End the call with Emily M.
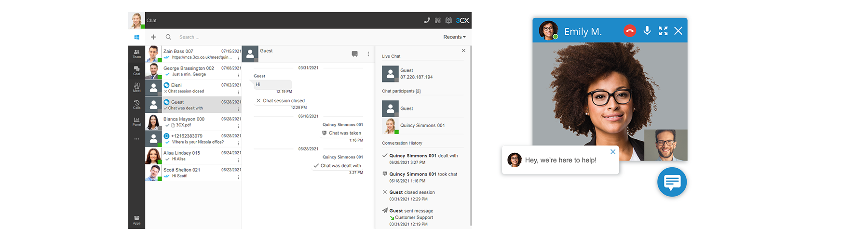This screenshot has width=868, height=241. 629,31
